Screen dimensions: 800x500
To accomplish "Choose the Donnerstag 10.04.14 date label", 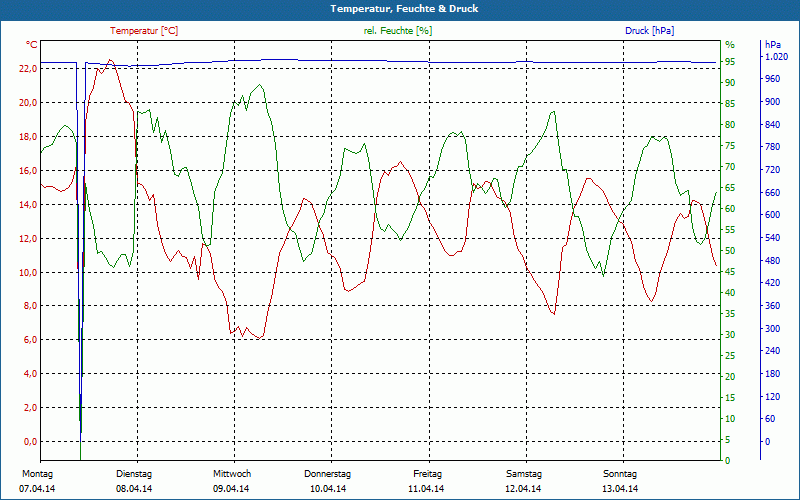I will tap(328, 481).
